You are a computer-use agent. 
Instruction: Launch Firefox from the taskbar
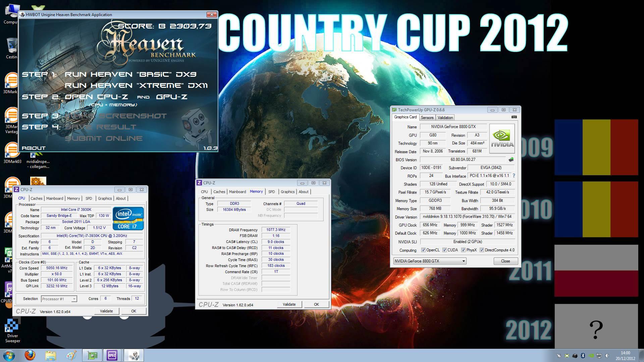coord(30,355)
